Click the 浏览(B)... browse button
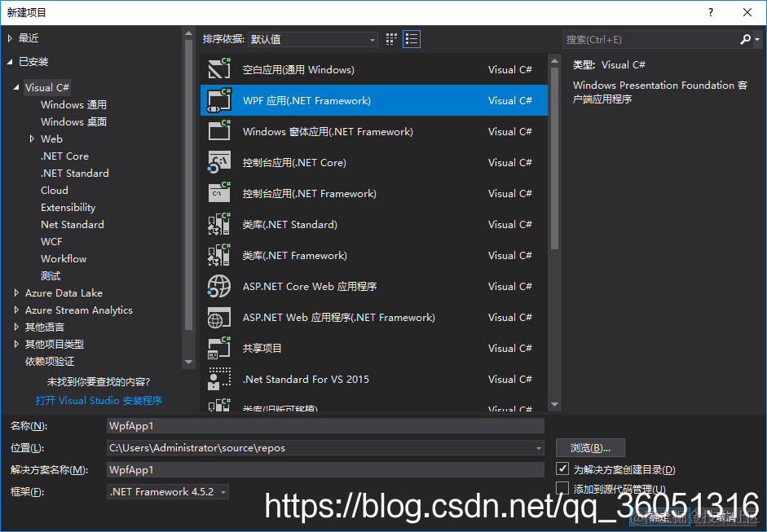This screenshot has width=767, height=532. (590, 448)
